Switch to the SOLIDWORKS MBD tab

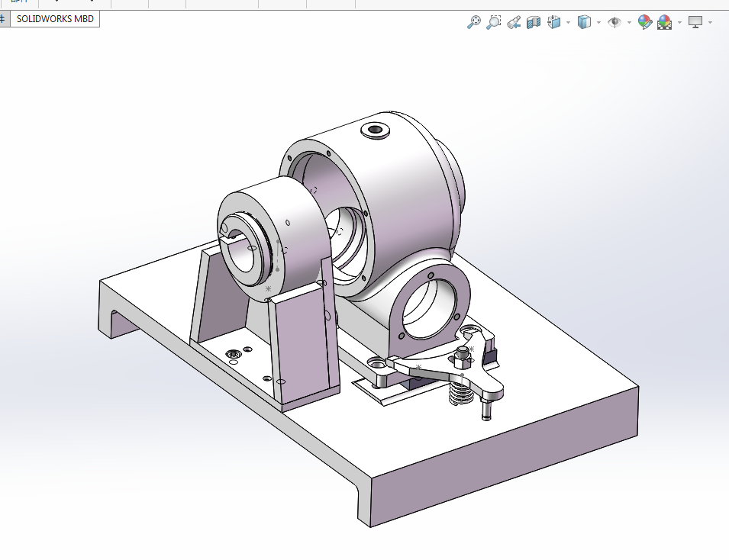(55, 19)
